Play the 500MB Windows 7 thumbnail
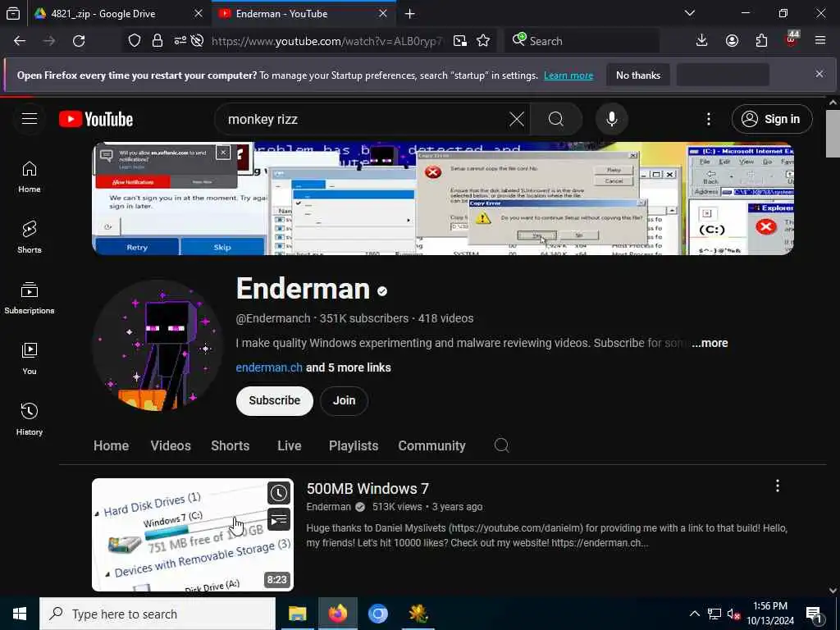This screenshot has height=630, width=840. pyautogui.click(x=193, y=535)
